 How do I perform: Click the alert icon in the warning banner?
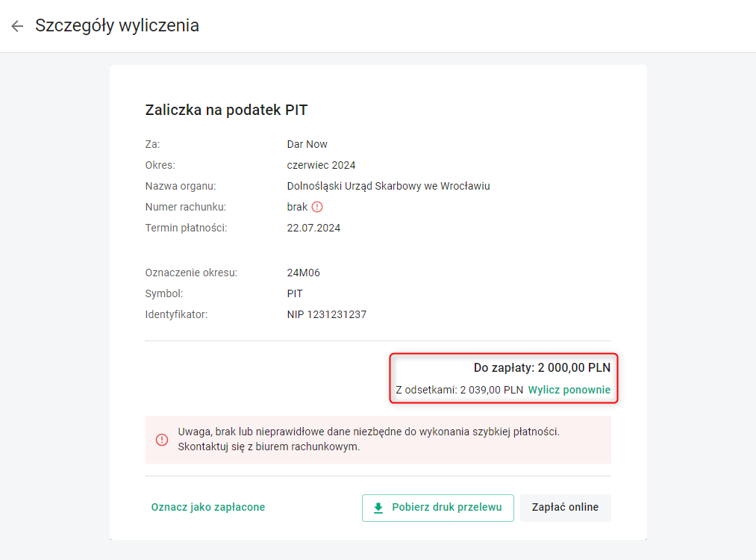[x=162, y=440]
